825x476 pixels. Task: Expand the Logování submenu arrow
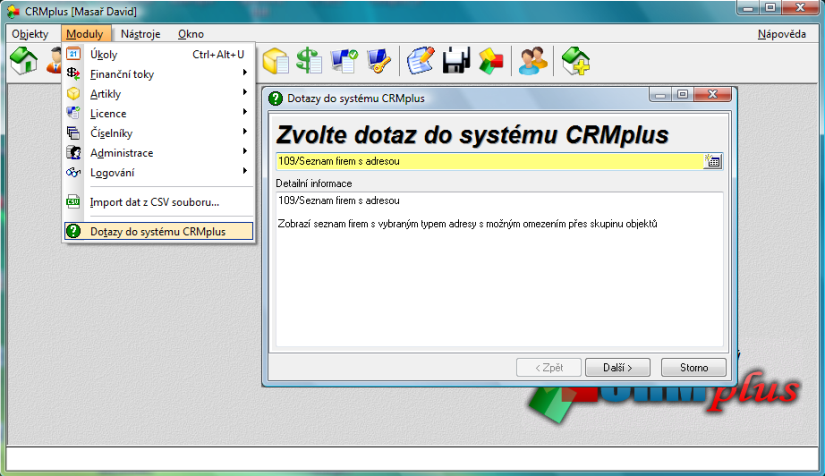[x=245, y=171]
